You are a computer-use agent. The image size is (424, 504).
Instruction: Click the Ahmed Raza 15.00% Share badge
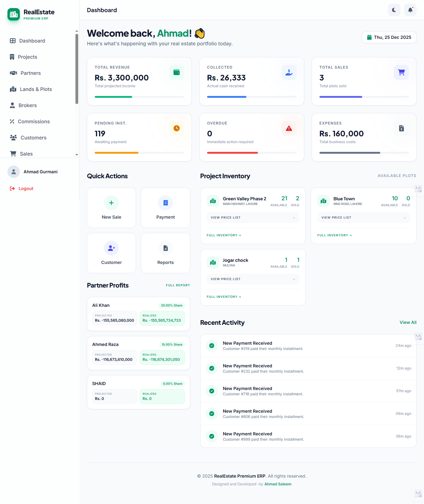coord(172,345)
